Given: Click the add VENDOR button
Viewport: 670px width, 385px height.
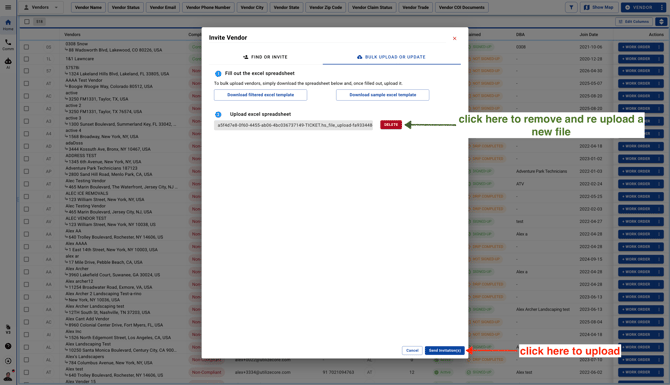Looking at the screenshot, I should pos(639,7).
